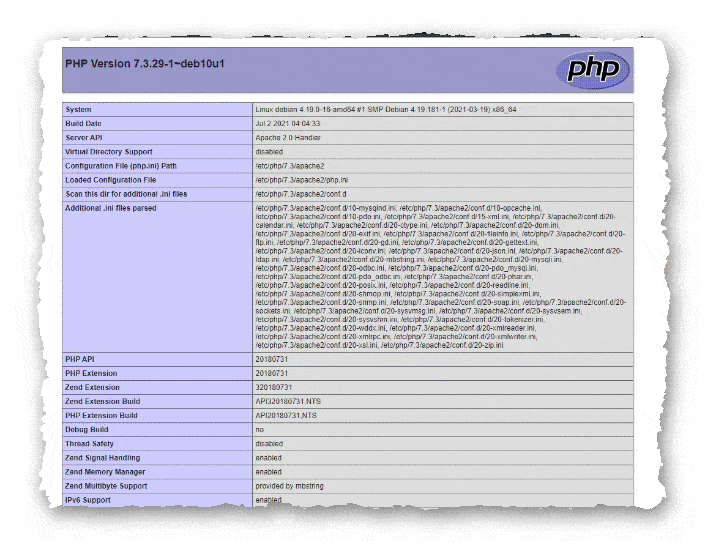
Task: Select PHP API value 20180731
Action: pyautogui.click(x=272, y=360)
